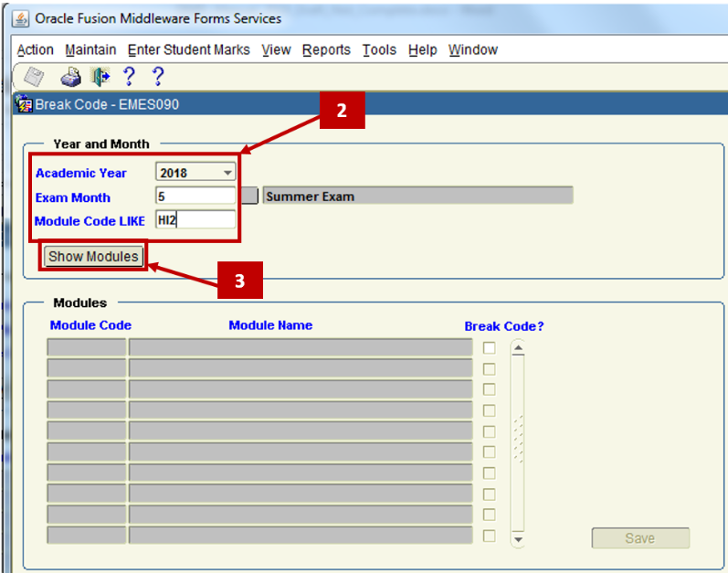Click the first question mark help icon
This screenshot has width=728, height=573.
point(130,77)
